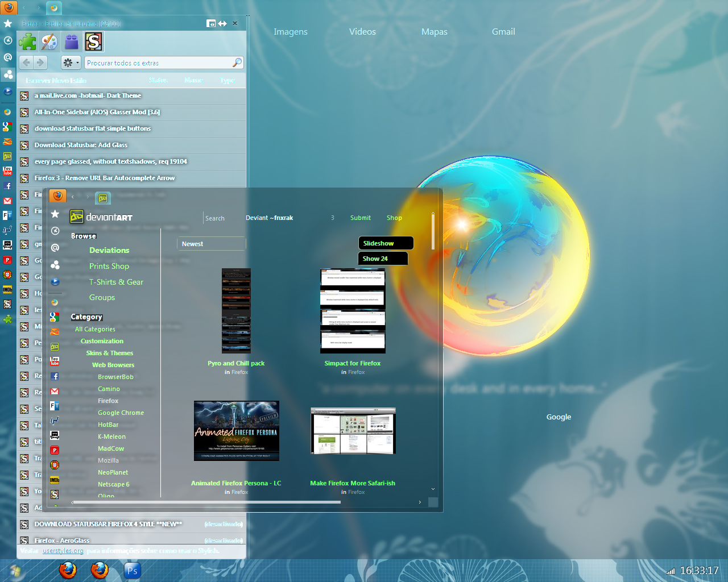Open the Firefox menu button in main window
The image size is (728, 582).
point(9,7)
